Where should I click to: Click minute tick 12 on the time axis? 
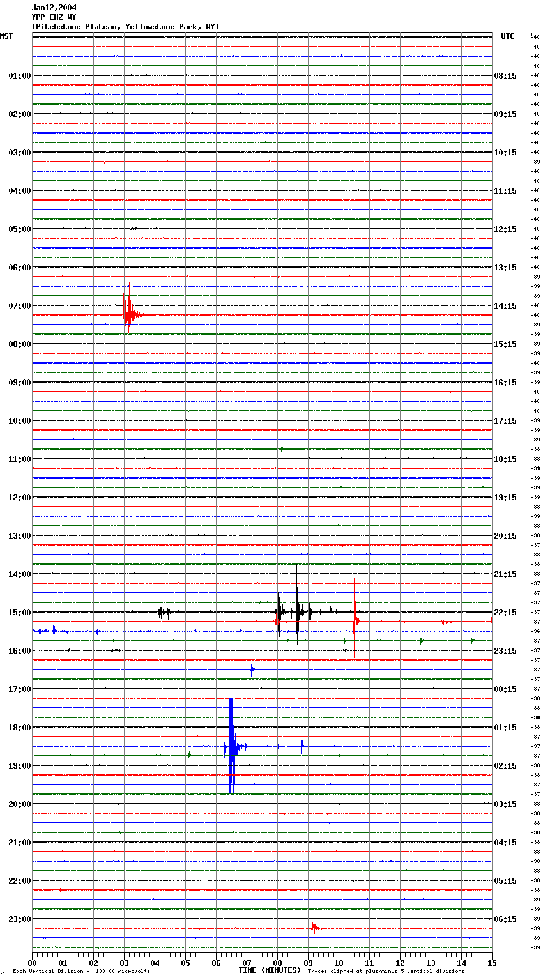tap(400, 962)
